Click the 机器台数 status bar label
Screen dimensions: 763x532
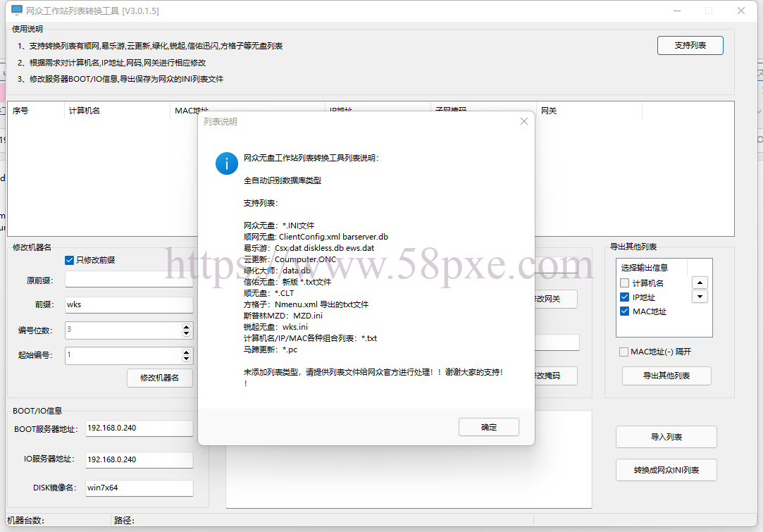click(x=25, y=520)
